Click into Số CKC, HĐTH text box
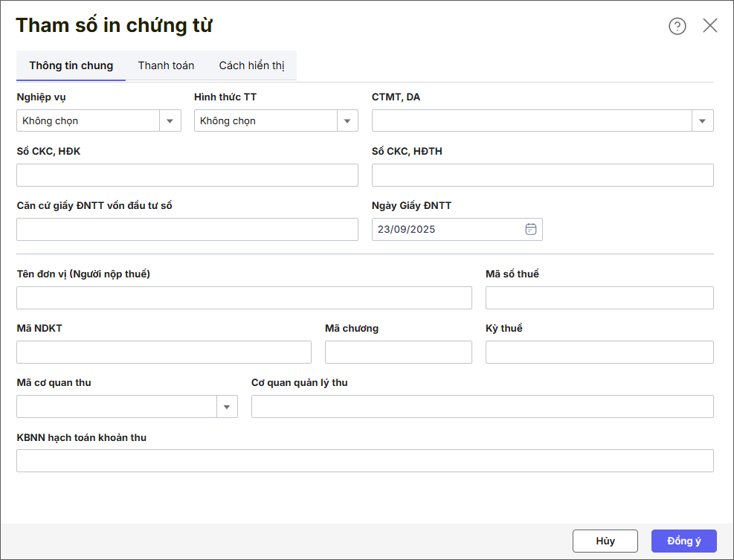The width and height of the screenshot is (734, 560). (x=542, y=176)
